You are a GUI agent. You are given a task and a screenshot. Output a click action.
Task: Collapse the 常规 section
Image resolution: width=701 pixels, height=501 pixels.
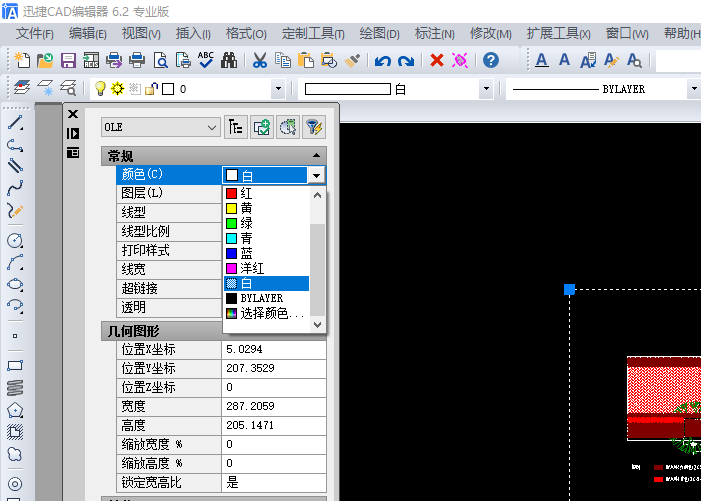point(316,156)
